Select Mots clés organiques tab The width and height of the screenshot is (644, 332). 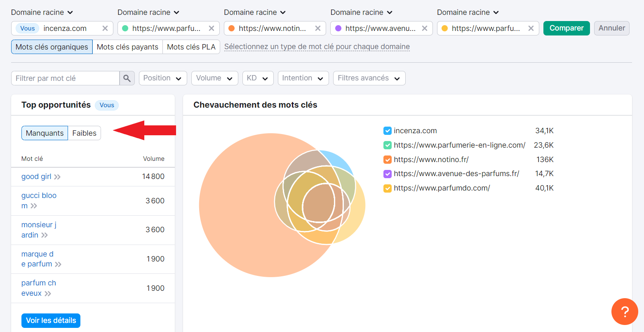pos(52,47)
